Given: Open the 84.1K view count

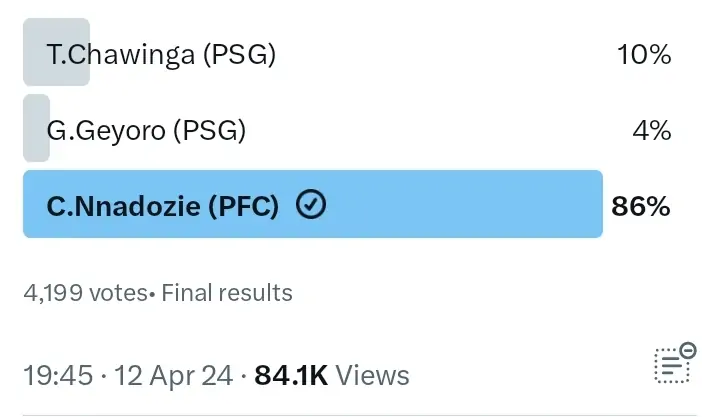Looking at the screenshot, I should click(291, 375).
